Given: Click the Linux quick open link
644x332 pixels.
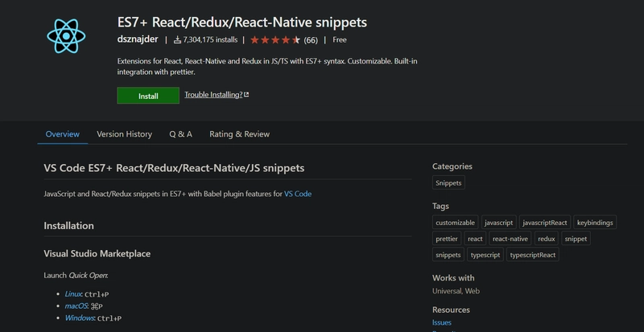Looking at the screenshot, I should [73, 294].
